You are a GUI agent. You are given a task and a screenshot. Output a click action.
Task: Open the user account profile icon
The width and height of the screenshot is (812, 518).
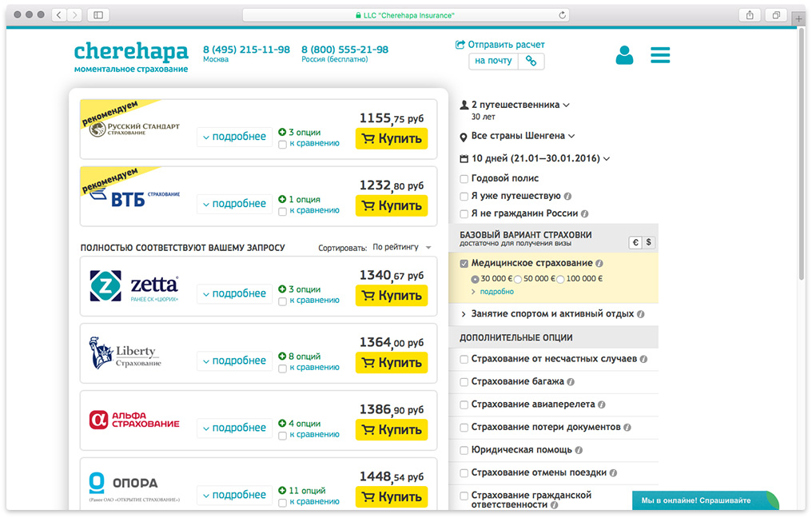(624, 55)
